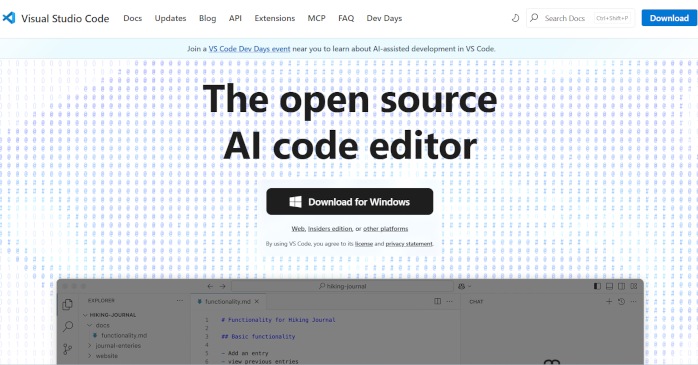Click the back arrow in editor preview
Screen dimensions: 698x365
coord(210,286)
